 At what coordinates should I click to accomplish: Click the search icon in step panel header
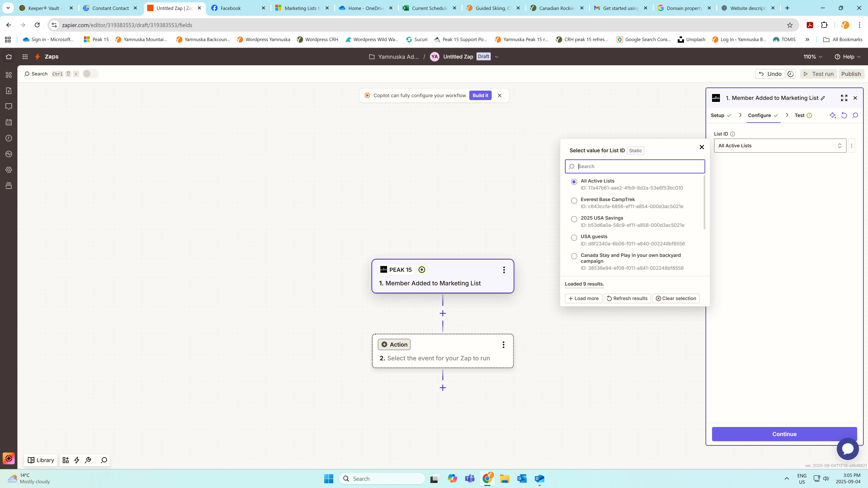coord(855,115)
